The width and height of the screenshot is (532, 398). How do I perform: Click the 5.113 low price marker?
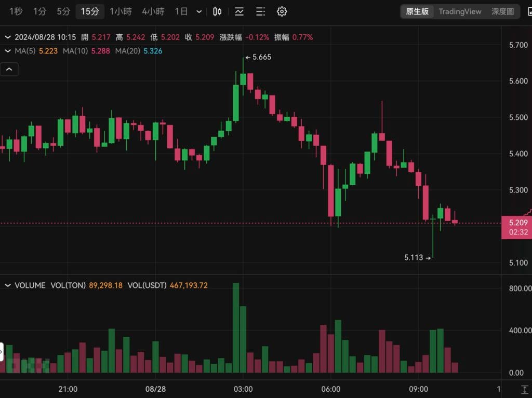click(417, 258)
